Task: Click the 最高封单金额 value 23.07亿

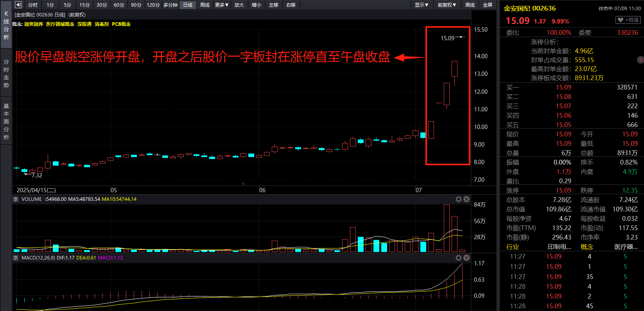Action: point(586,69)
